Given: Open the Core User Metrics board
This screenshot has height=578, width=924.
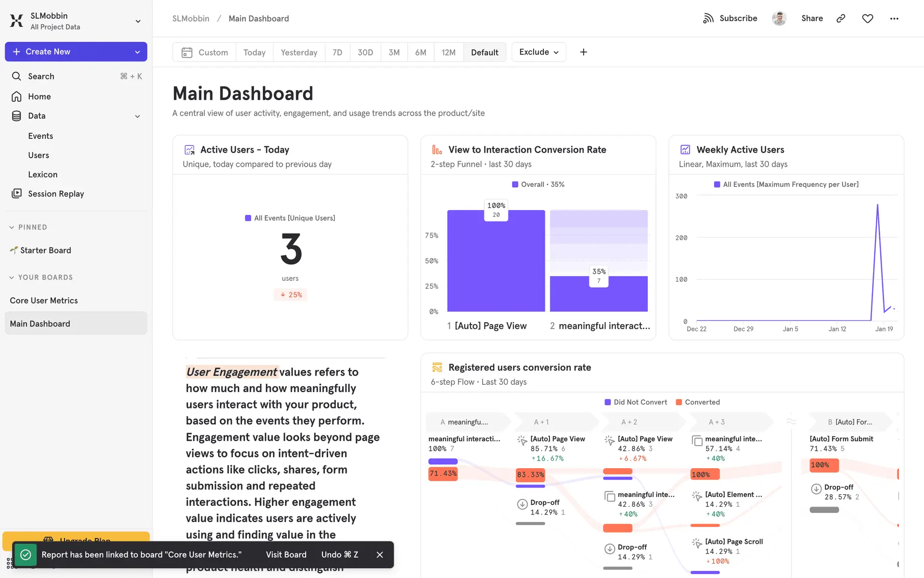Looking at the screenshot, I should coord(44,301).
